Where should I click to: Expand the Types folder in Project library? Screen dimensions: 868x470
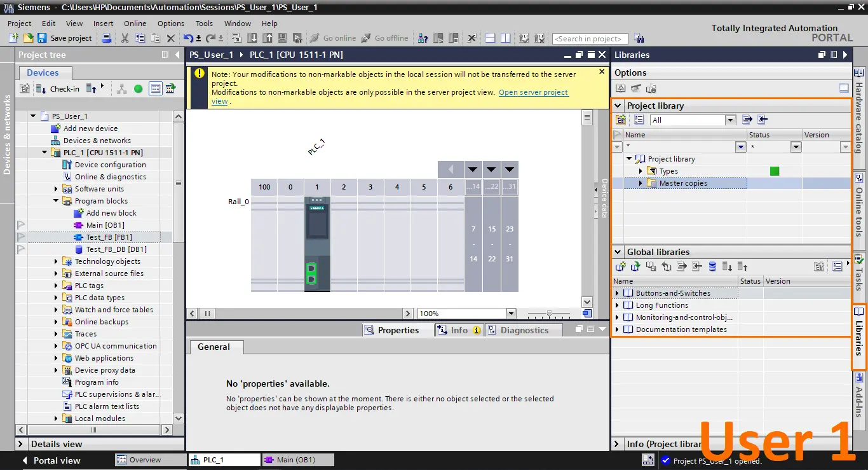coord(641,171)
